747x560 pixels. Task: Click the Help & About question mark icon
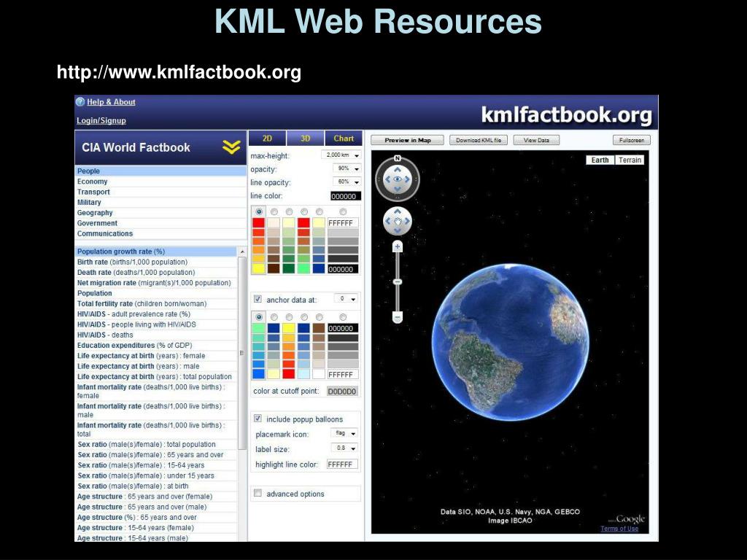click(x=80, y=102)
